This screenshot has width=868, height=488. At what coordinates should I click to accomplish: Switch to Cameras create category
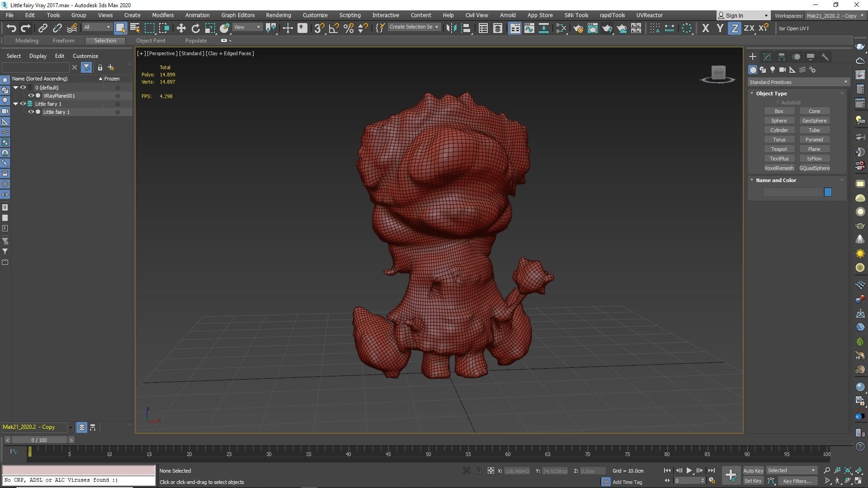[x=783, y=70]
